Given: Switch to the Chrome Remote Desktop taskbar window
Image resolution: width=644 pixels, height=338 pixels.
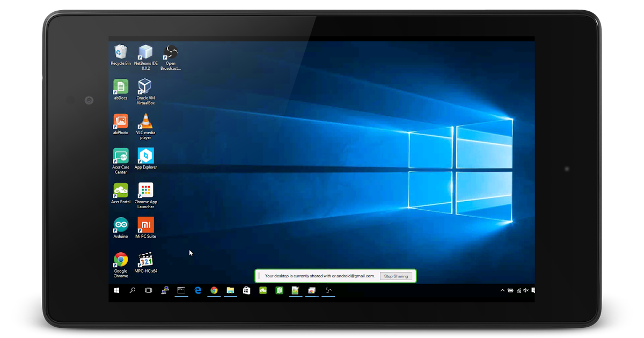Looking at the screenshot, I should (x=312, y=290).
